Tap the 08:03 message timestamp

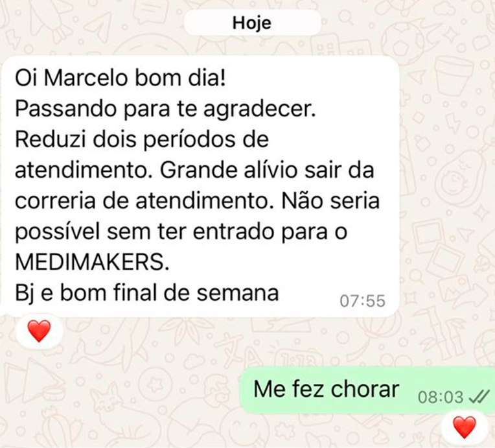(441, 397)
